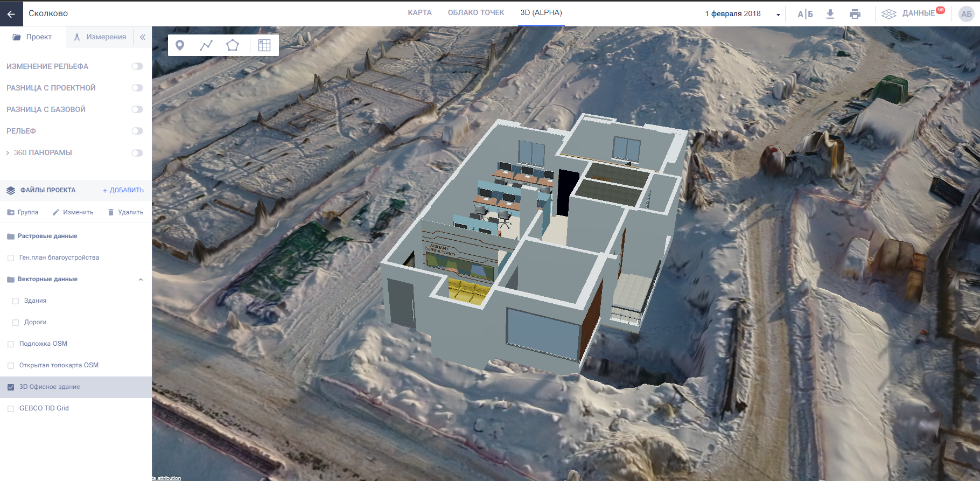980x481 pixels.
Task: Collapse the left sidebar panel
Action: 143,37
